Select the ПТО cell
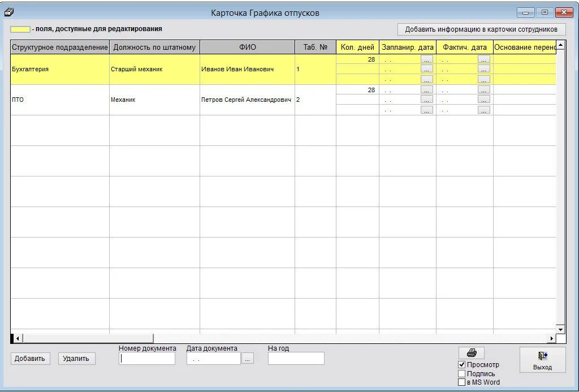This screenshot has width=579, height=392. pos(60,100)
